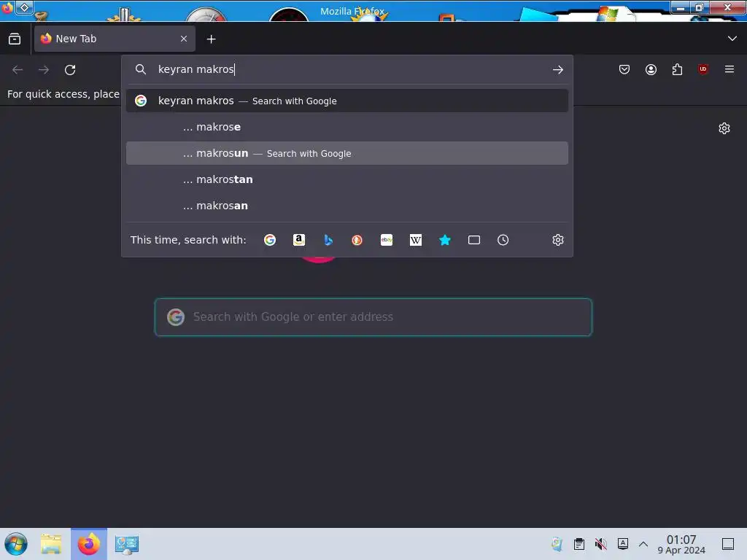Open search settings gear in dropdown

(558, 240)
